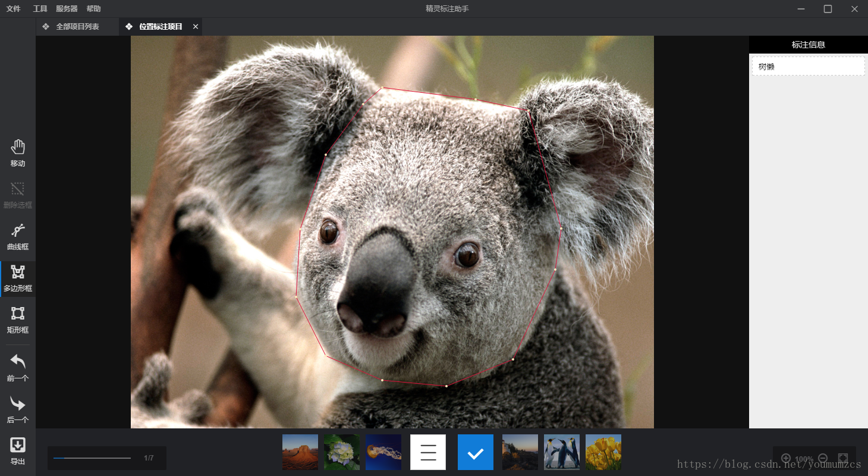Select the 树懒 annotation label entry
The width and height of the screenshot is (868, 476).
(x=809, y=66)
